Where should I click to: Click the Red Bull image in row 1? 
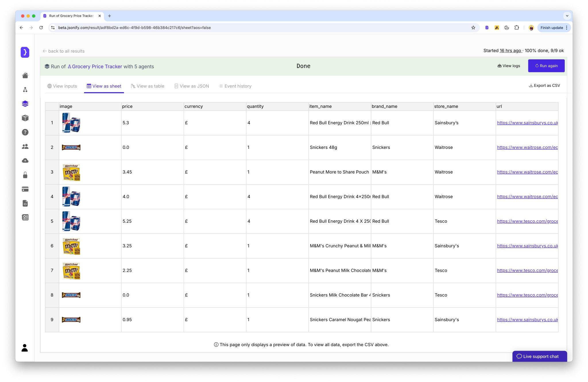(x=71, y=123)
